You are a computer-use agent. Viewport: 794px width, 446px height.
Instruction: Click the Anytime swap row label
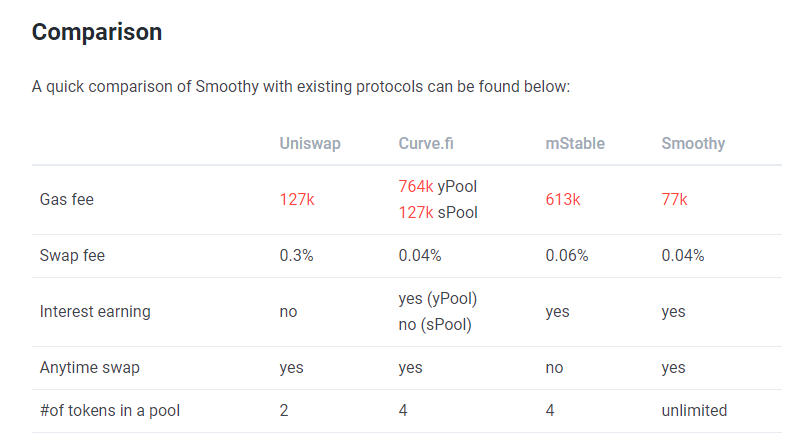(90, 367)
